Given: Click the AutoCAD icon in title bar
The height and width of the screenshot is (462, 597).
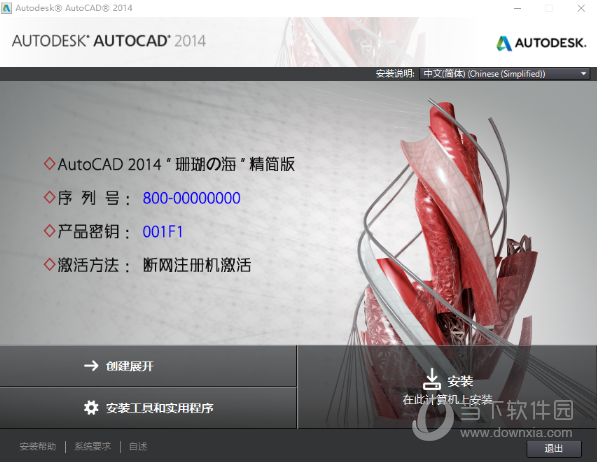Looking at the screenshot, I should click(x=6, y=8).
